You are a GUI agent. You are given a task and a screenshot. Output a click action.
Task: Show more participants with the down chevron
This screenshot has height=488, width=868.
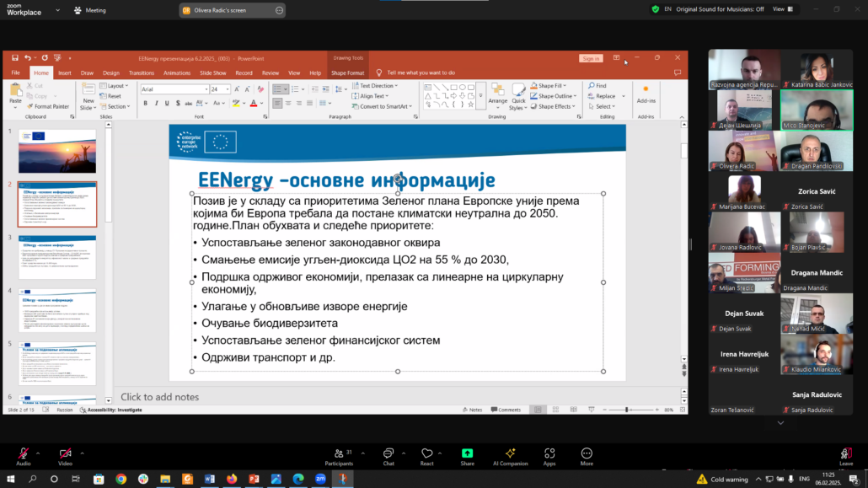pos(780,422)
